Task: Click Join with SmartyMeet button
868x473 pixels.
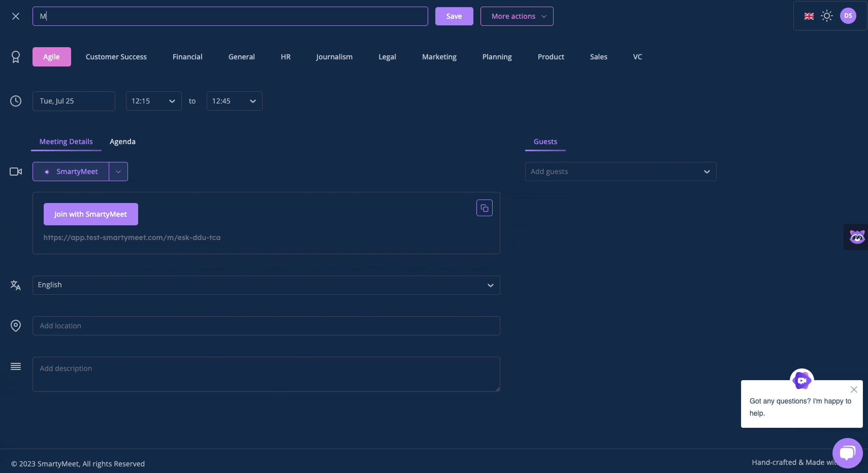Action: point(91,214)
